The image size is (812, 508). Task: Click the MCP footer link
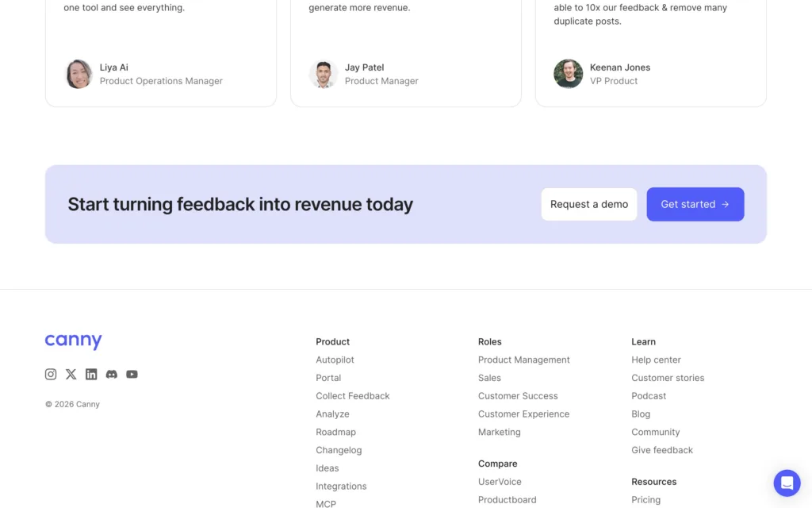coord(326,504)
